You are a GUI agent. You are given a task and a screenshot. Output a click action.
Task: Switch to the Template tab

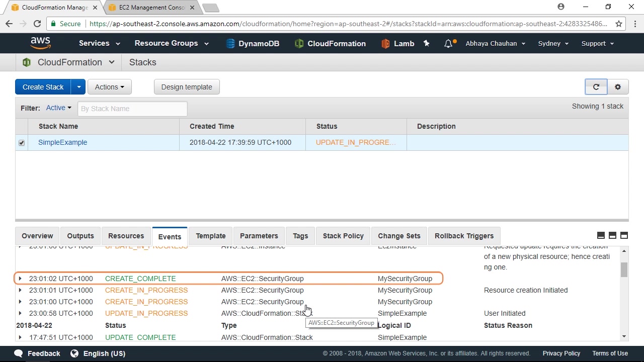pos(211,236)
